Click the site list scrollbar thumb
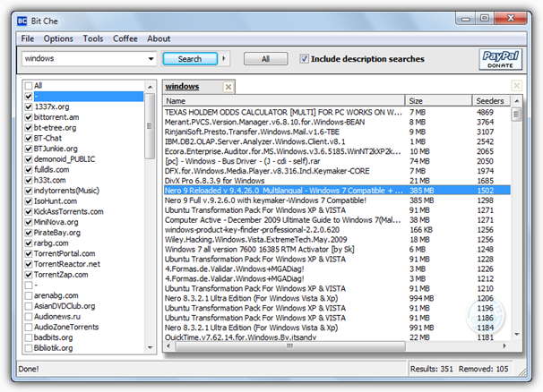The image size is (543, 392). tap(150, 126)
